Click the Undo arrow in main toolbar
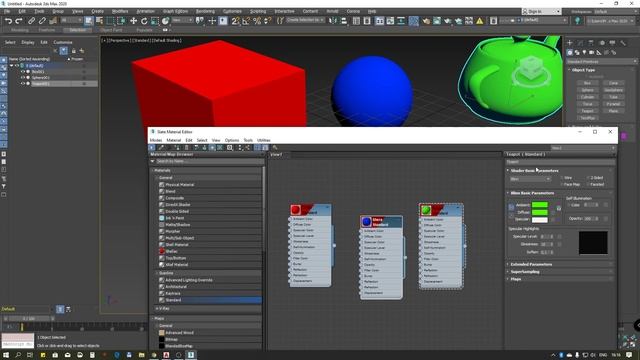Image resolution: width=640 pixels, height=360 pixels. pos(8,21)
